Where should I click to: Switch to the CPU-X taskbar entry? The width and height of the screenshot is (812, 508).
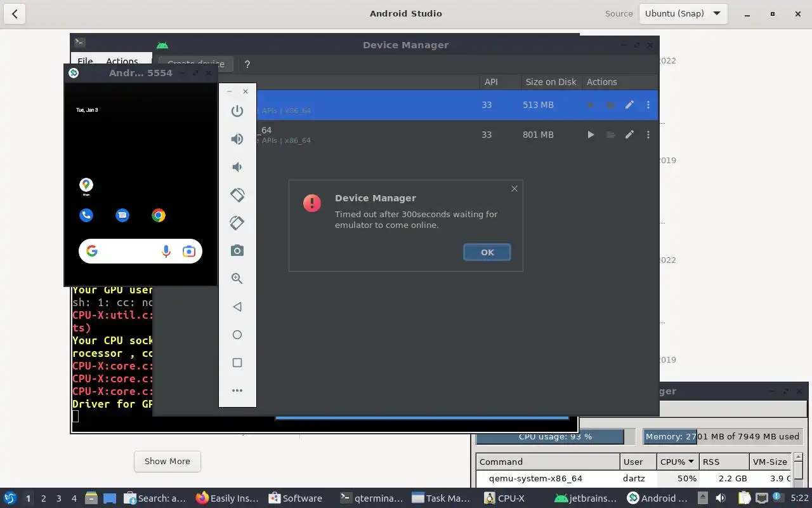point(504,498)
